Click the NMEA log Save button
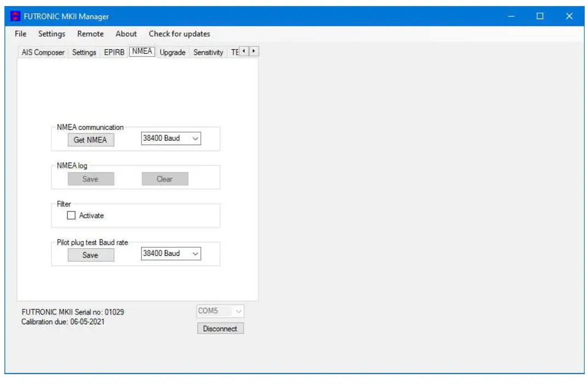Screen dimensions: 588x384 (91, 179)
